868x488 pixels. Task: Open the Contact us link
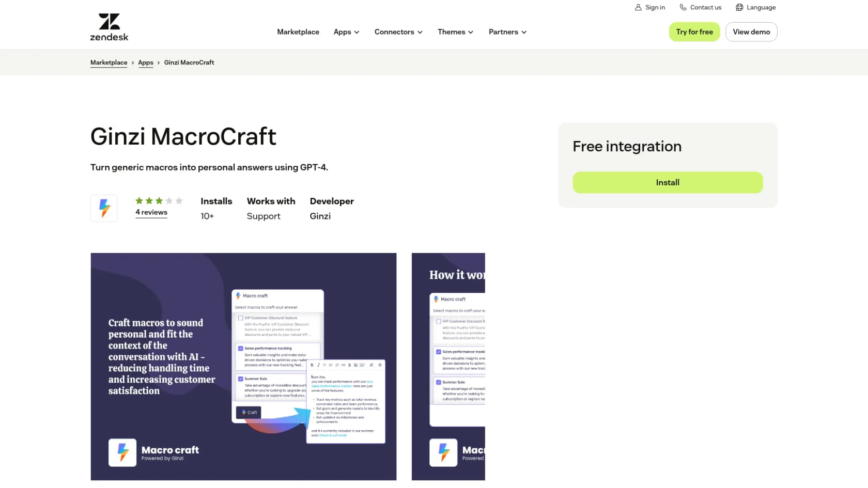701,7
